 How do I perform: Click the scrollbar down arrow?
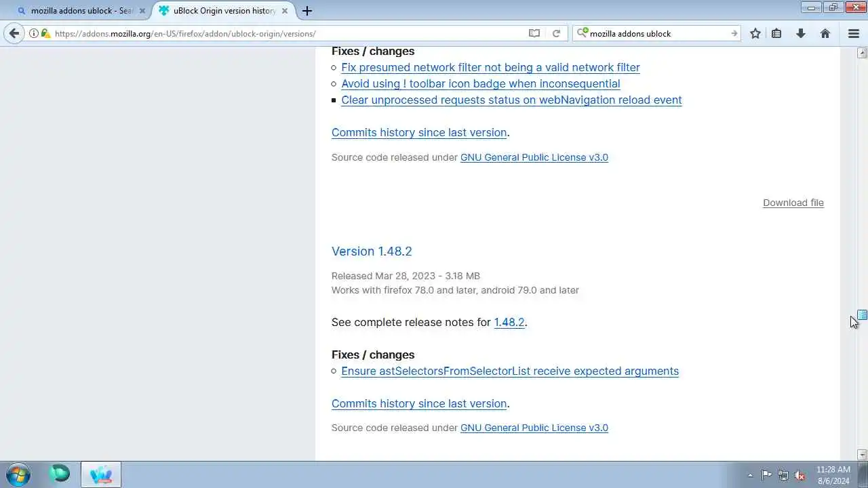[x=862, y=455]
